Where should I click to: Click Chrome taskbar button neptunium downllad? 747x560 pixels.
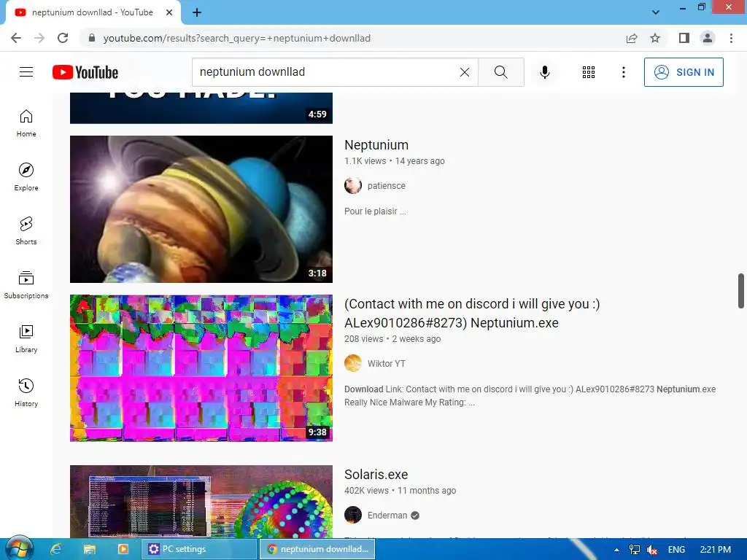(317, 549)
